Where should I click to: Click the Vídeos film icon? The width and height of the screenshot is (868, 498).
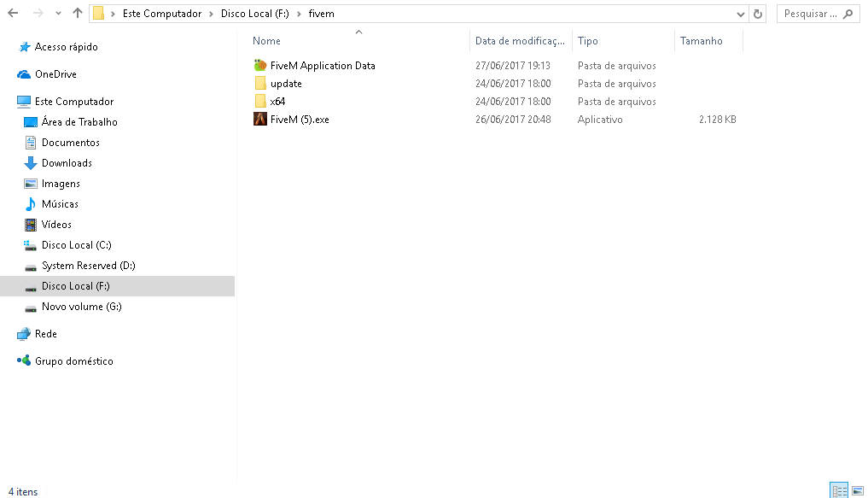pos(31,225)
